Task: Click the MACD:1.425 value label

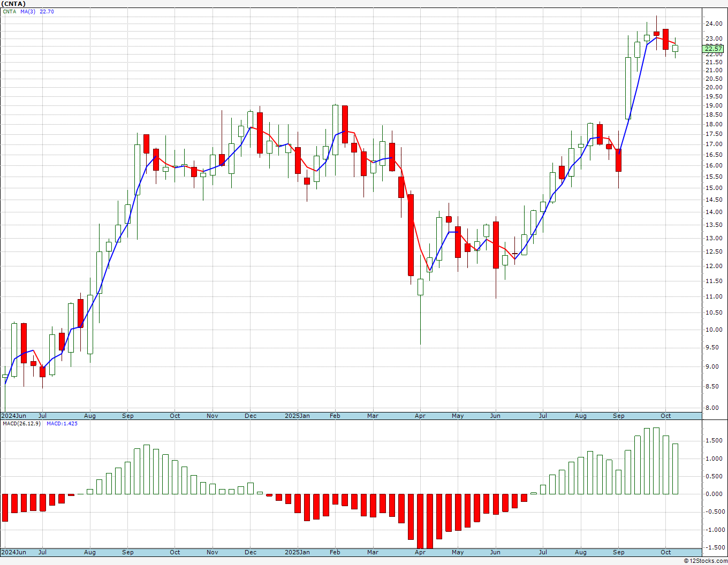Action: [62, 423]
